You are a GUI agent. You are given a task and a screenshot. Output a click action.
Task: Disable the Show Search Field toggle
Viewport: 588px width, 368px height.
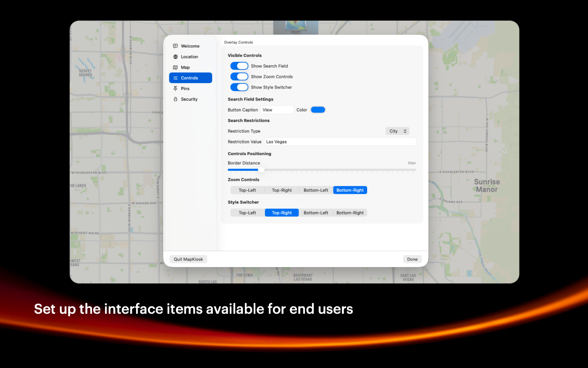239,66
